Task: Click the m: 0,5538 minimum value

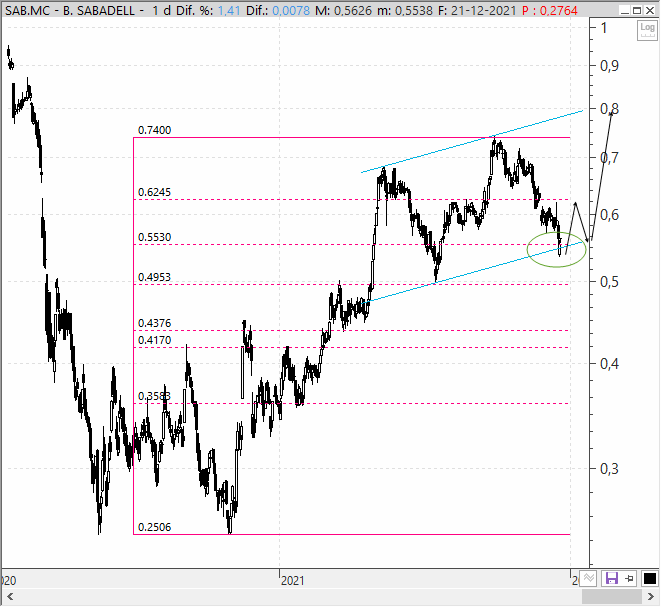Action: click(406, 10)
